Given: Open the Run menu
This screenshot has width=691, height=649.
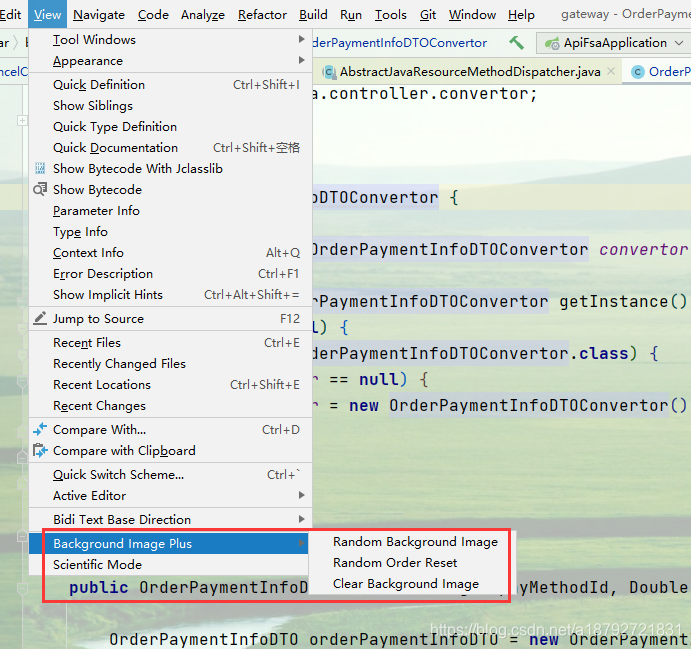Looking at the screenshot, I should pos(351,15).
